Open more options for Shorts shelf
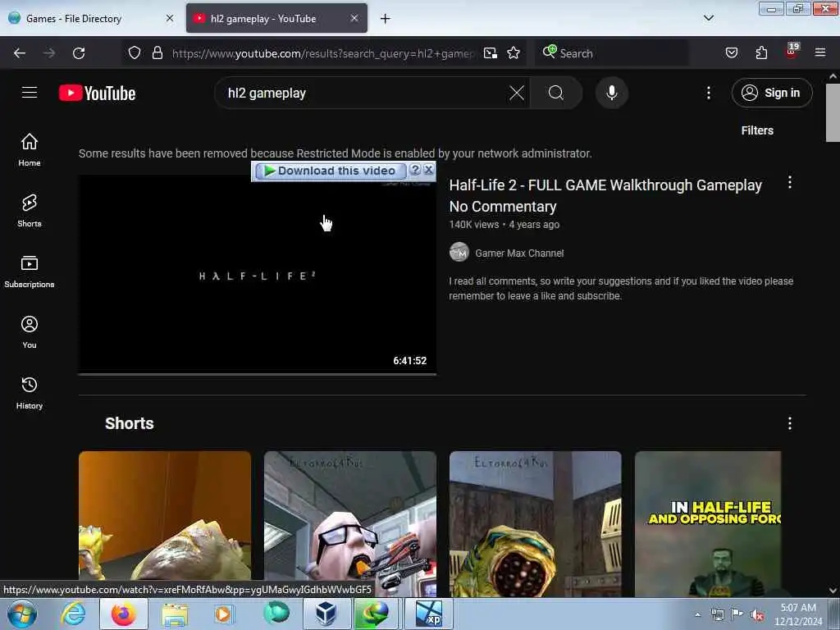 point(789,423)
